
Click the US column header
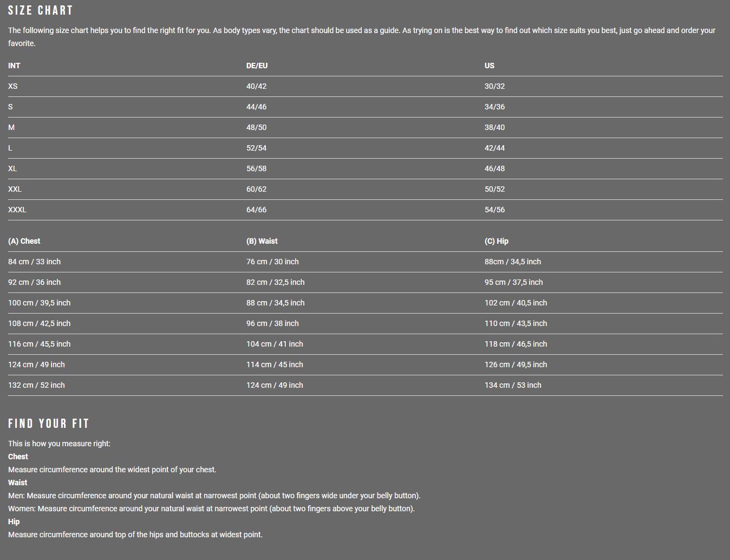[489, 66]
